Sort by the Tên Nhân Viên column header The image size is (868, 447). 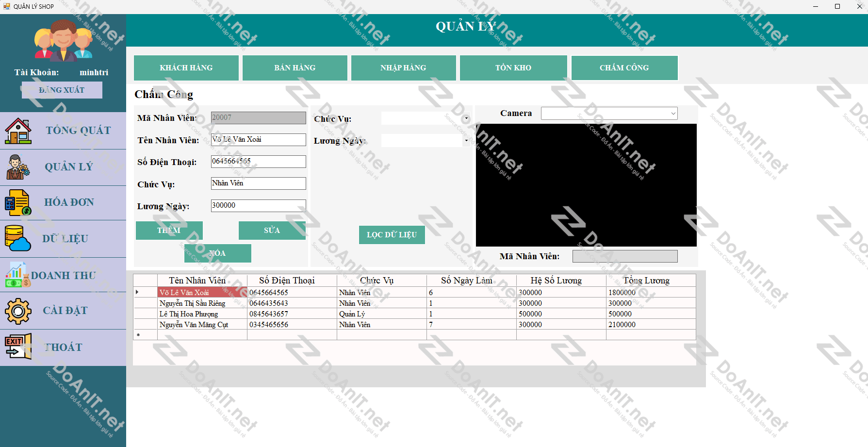coord(202,281)
